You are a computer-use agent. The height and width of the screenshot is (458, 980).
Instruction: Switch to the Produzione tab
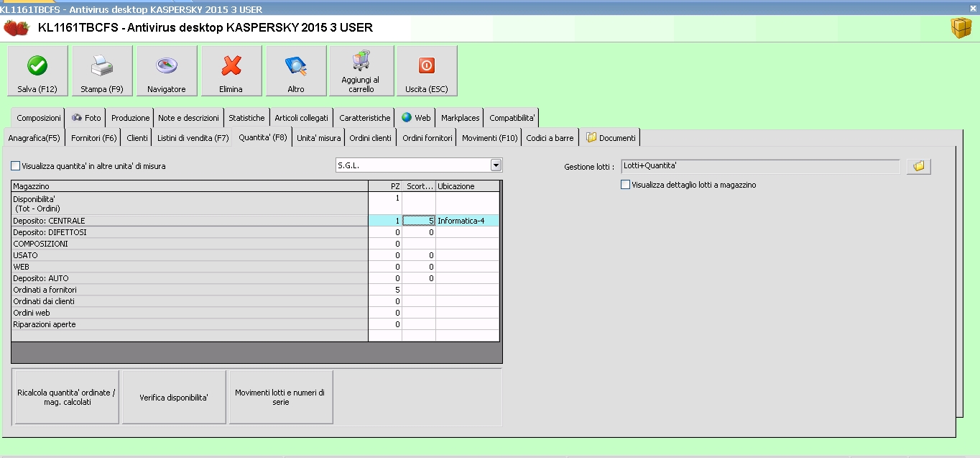pyautogui.click(x=131, y=118)
